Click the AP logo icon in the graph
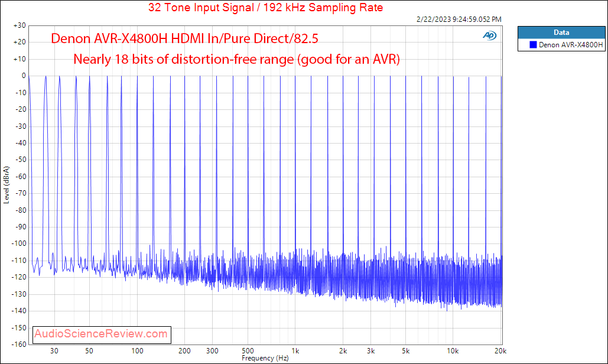This screenshot has height=364, width=608. tap(489, 35)
